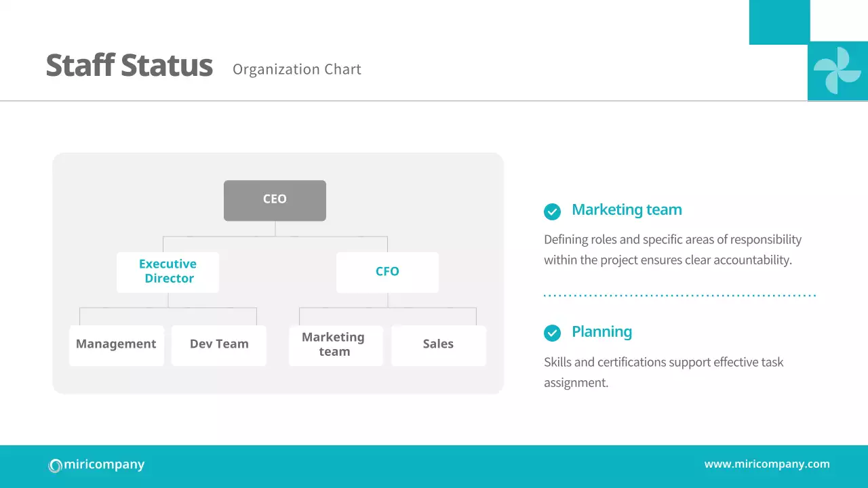The height and width of the screenshot is (488, 868).
Task: Select the Management box
Action: [x=116, y=345]
